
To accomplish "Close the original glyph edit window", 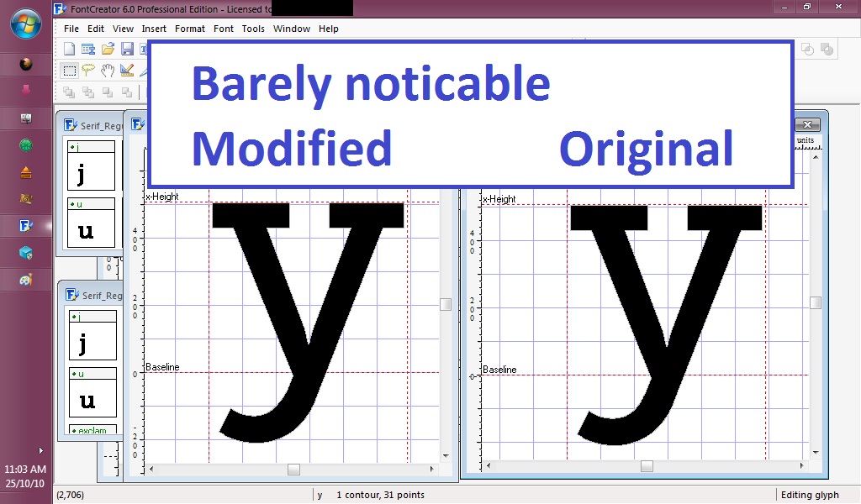I will pyautogui.click(x=808, y=125).
